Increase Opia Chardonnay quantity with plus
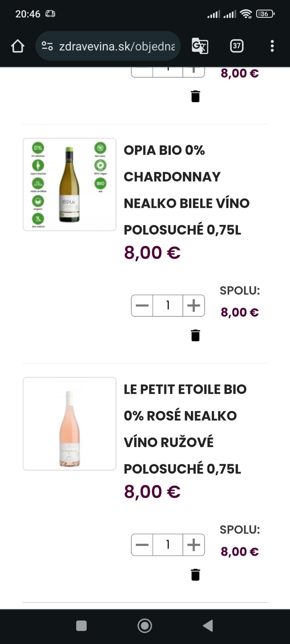The image size is (290, 644). coord(194,305)
